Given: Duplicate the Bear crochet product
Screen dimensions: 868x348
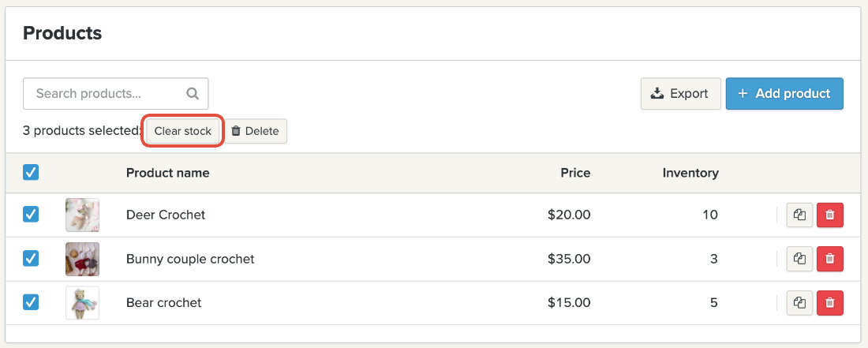Looking at the screenshot, I should point(799,302).
